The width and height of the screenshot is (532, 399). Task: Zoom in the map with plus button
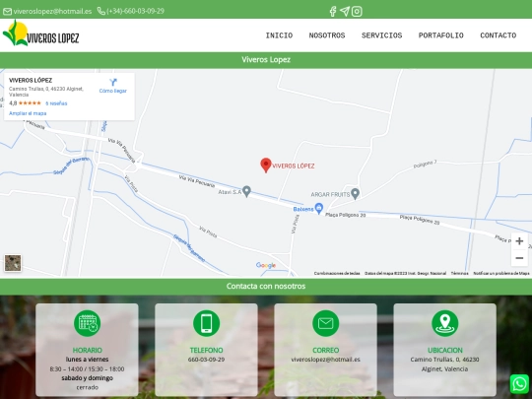(x=519, y=241)
